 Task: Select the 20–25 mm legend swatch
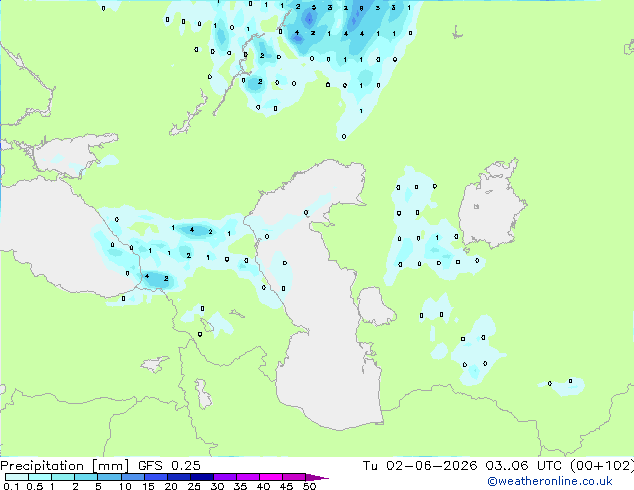point(178,477)
